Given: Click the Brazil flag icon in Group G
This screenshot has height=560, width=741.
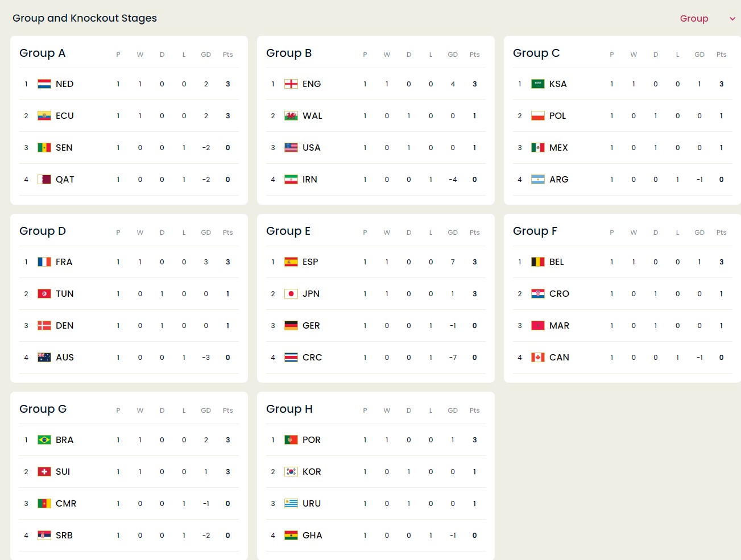Looking at the screenshot, I should click(44, 440).
